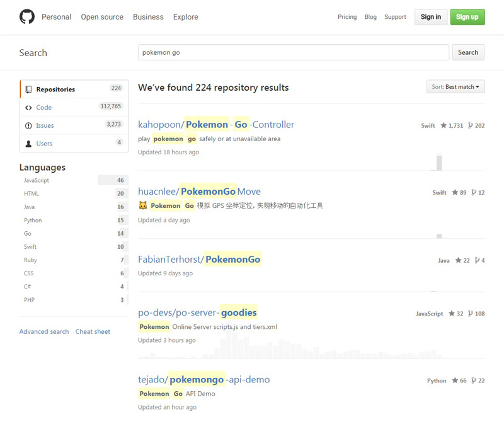
Task: Open the Explore navigation menu item
Action: 185,17
